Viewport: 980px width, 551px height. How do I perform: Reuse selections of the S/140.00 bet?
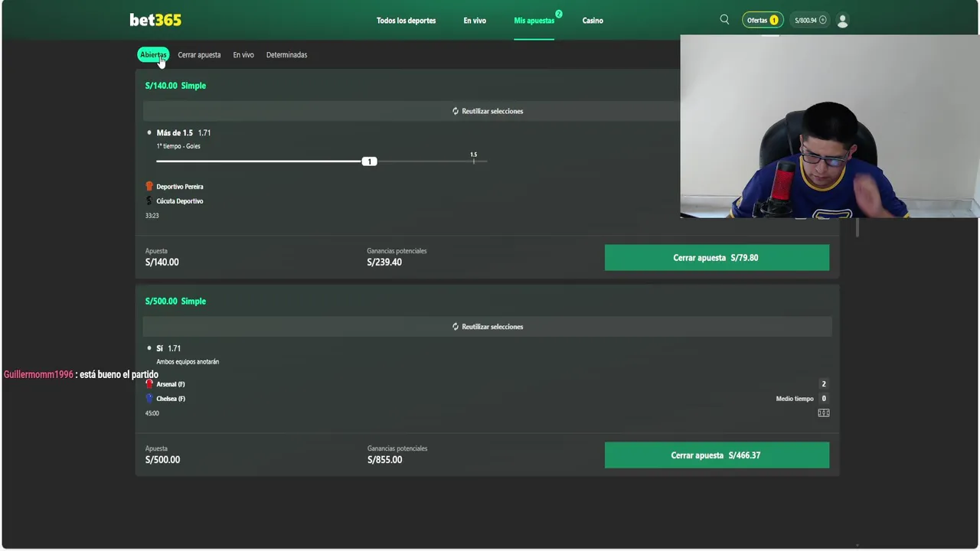point(488,111)
